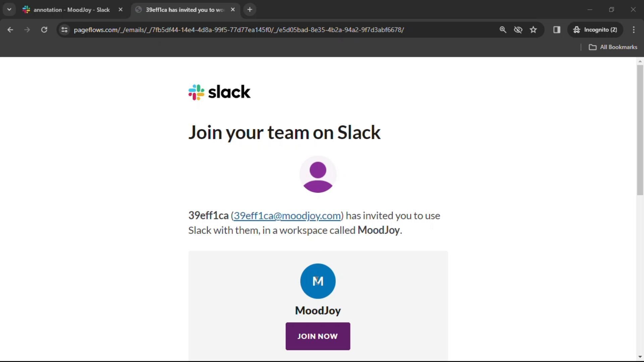Open the All Bookmarks folder

point(613,47)
